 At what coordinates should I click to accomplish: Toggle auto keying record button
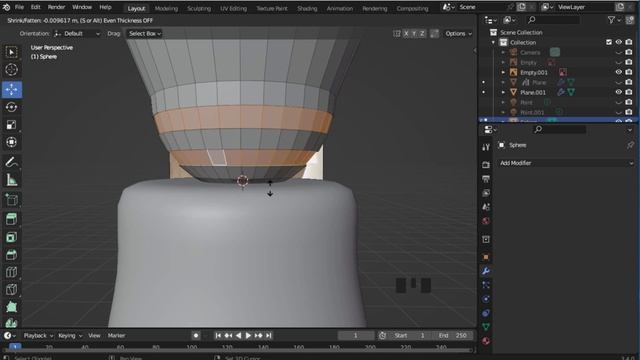tap(196, 336)
